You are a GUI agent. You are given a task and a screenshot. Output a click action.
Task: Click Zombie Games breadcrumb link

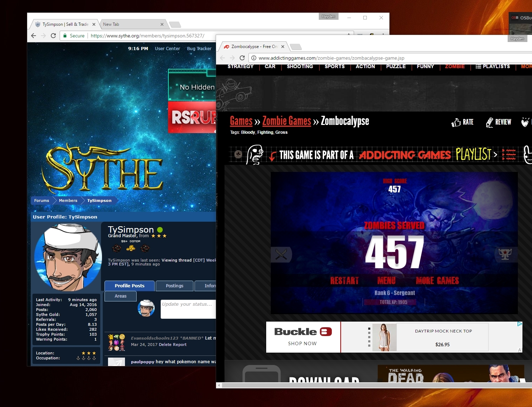(x=287, y=121)
